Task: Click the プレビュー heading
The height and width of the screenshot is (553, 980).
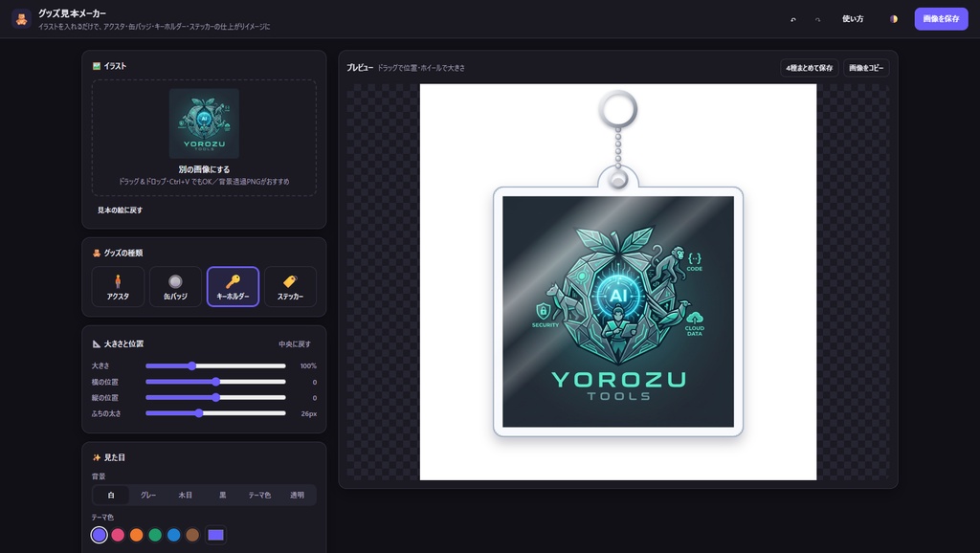Action: click(x=360, y=68)
